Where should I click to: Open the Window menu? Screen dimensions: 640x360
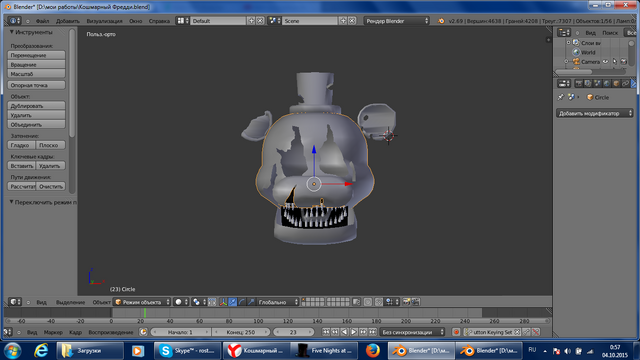point(136,21)
